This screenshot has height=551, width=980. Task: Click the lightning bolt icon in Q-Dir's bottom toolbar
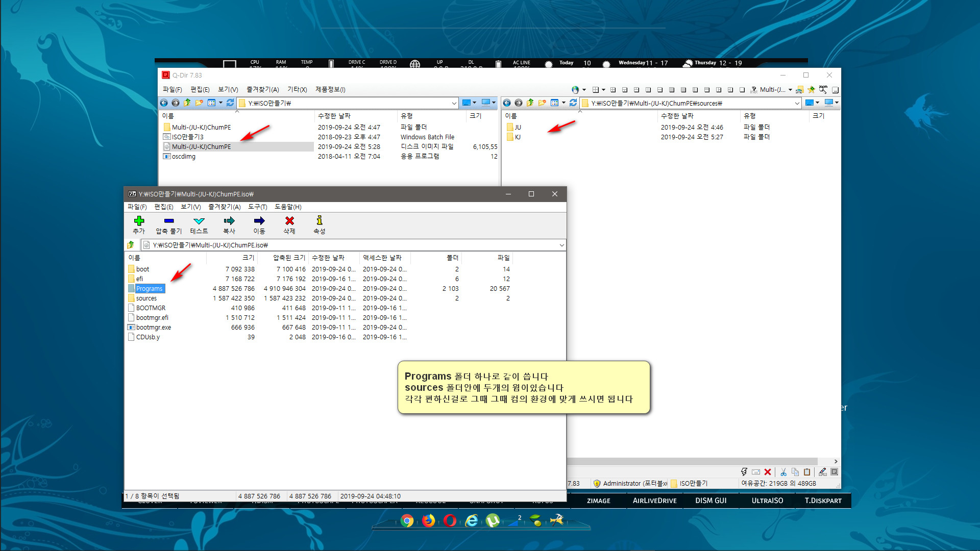click(744, 472)
